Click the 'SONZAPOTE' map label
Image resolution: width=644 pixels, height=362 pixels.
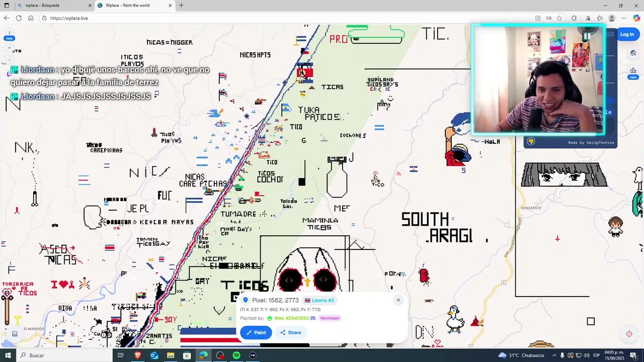[531, 208]
